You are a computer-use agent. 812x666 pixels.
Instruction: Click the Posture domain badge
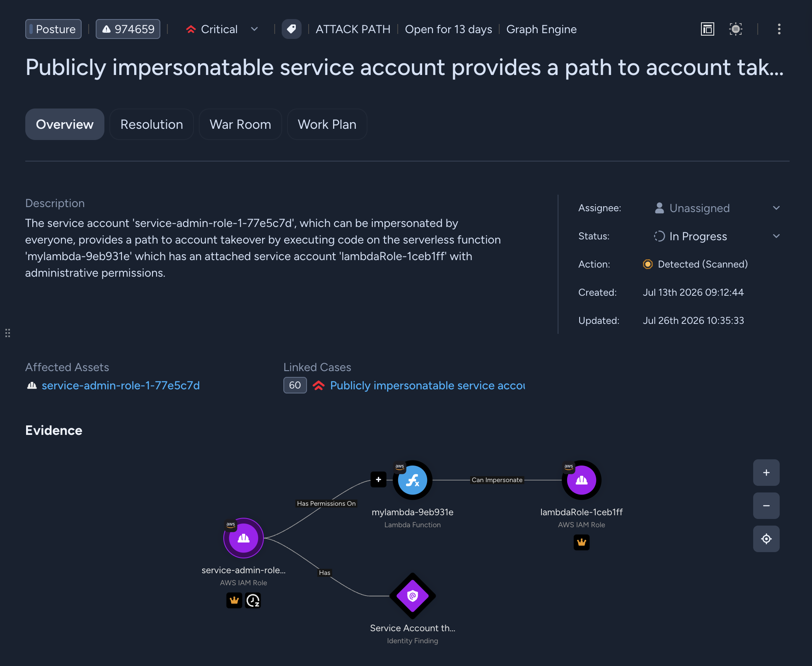[x=53, y=29]
